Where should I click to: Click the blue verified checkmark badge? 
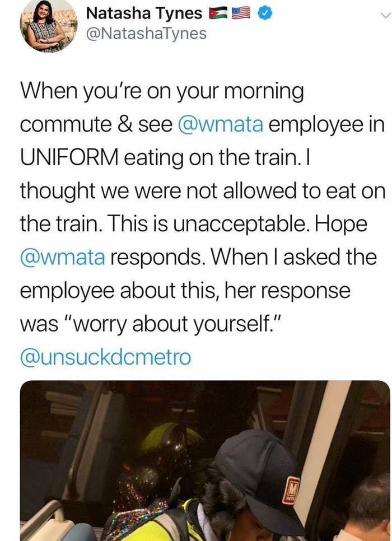point(265,13)
